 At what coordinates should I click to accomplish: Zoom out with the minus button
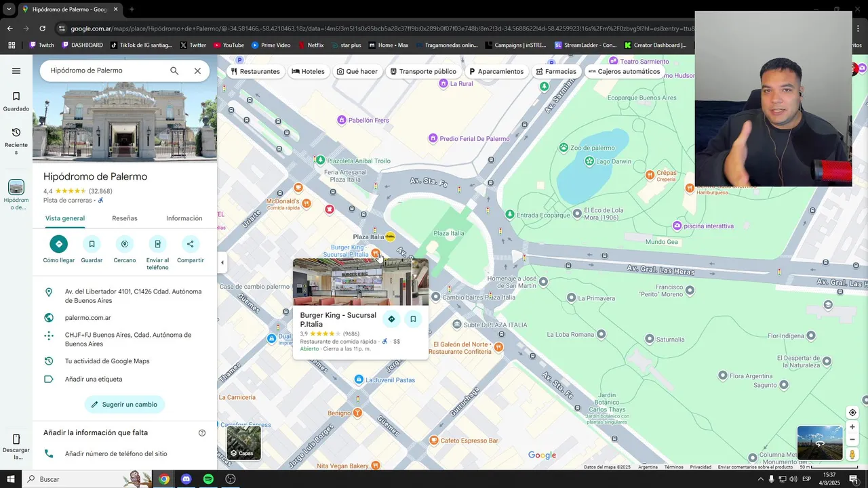pos(852,439)
